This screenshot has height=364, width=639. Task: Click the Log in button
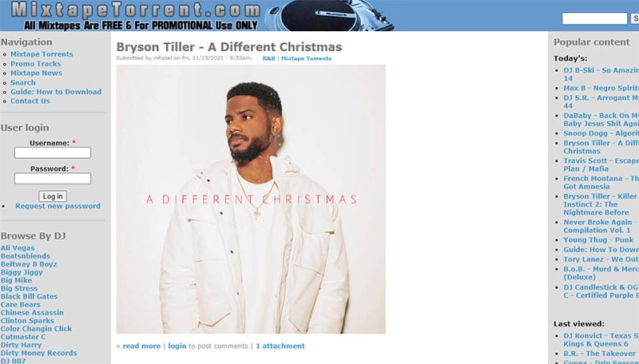[53, 196]
